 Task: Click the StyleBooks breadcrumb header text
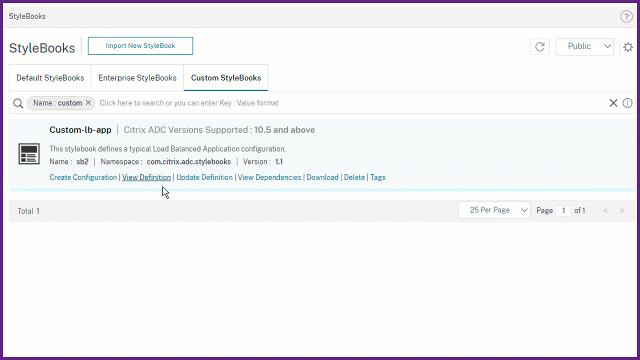click(x=27, y=16)
